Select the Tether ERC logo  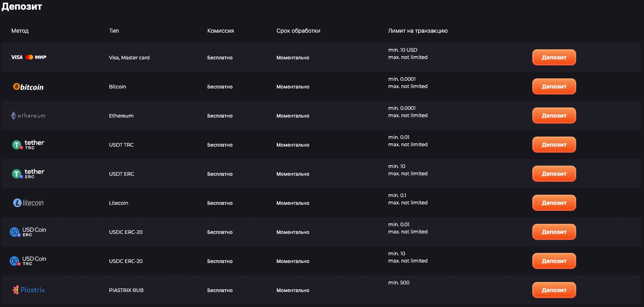pos(28,174)
